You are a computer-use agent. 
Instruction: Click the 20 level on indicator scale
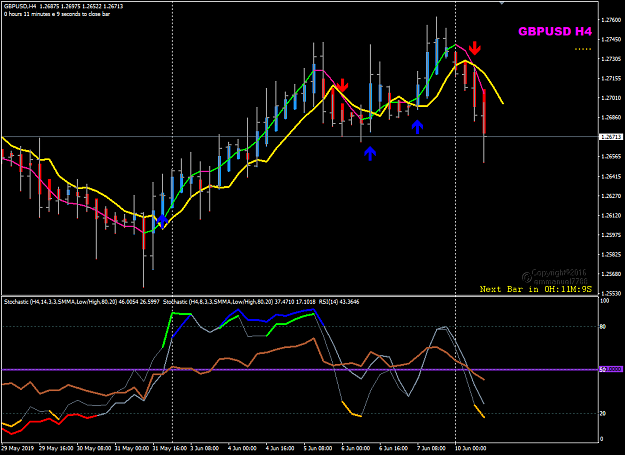[603, 414]
